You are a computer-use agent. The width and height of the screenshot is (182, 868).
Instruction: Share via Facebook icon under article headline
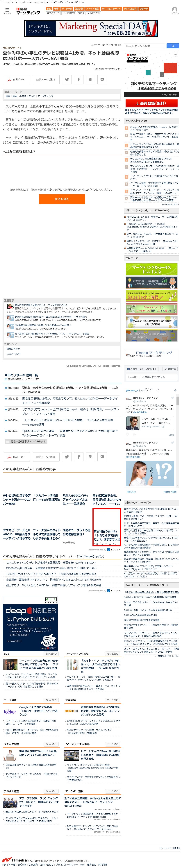[78, 80]
